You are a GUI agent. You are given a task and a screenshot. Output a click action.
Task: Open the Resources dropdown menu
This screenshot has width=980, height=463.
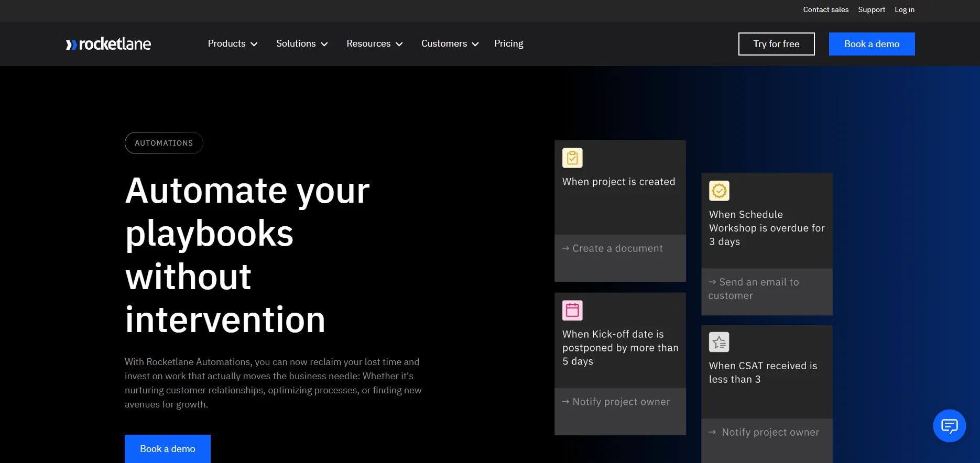tap(374, 44)
